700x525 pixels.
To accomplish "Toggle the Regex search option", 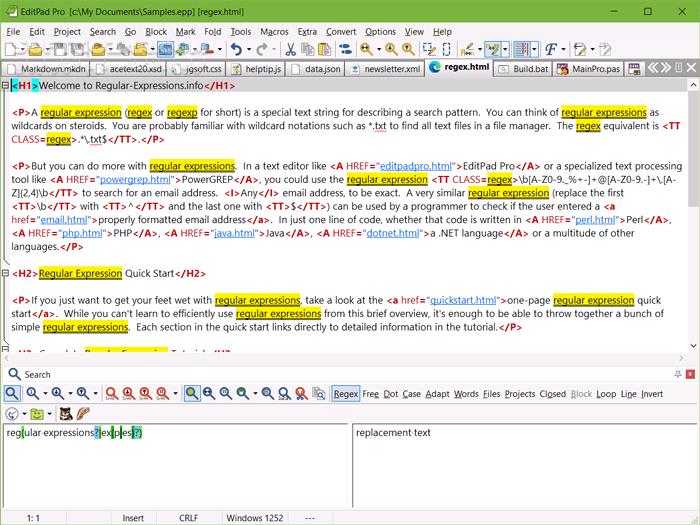I will tap(345, 394).
